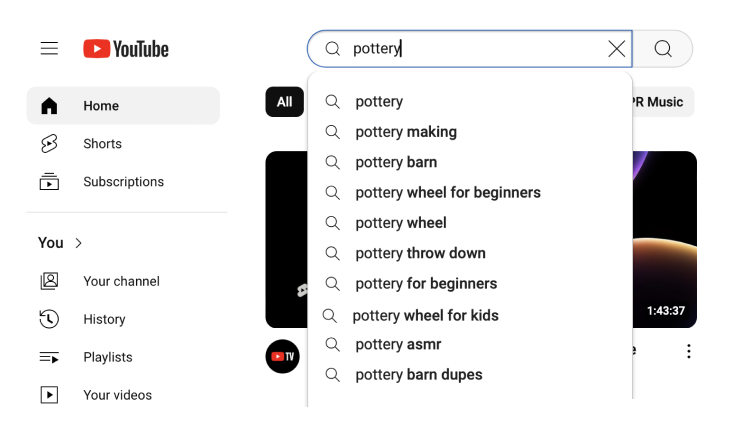Open Playlists in the sidebar
Viewport: 731px width, 442px height.
point(107,357)
